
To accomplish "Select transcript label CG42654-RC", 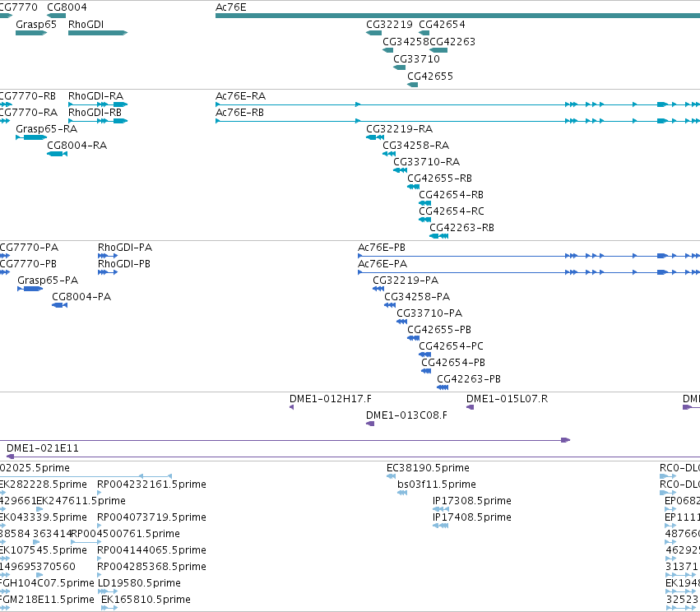I will click(x=452, y=212).
